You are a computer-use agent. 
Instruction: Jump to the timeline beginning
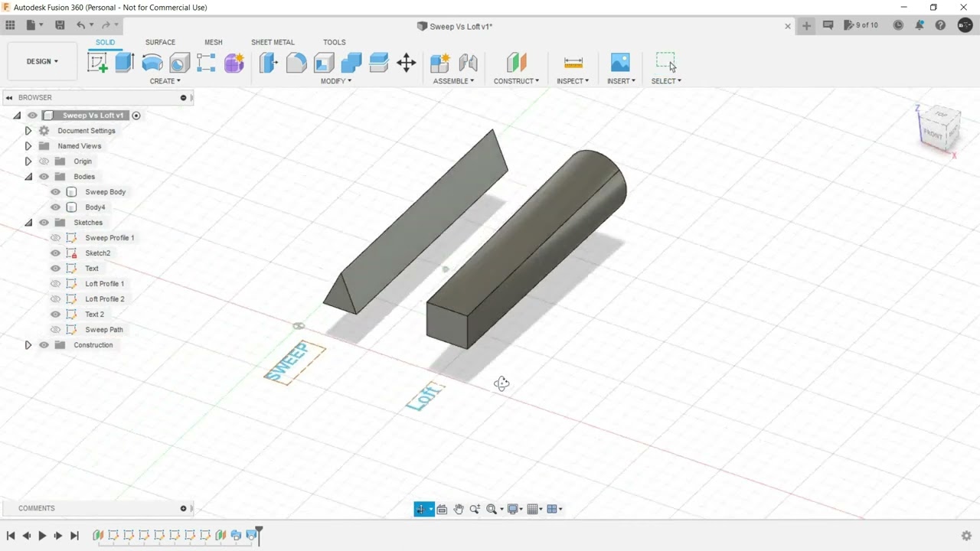11,536
